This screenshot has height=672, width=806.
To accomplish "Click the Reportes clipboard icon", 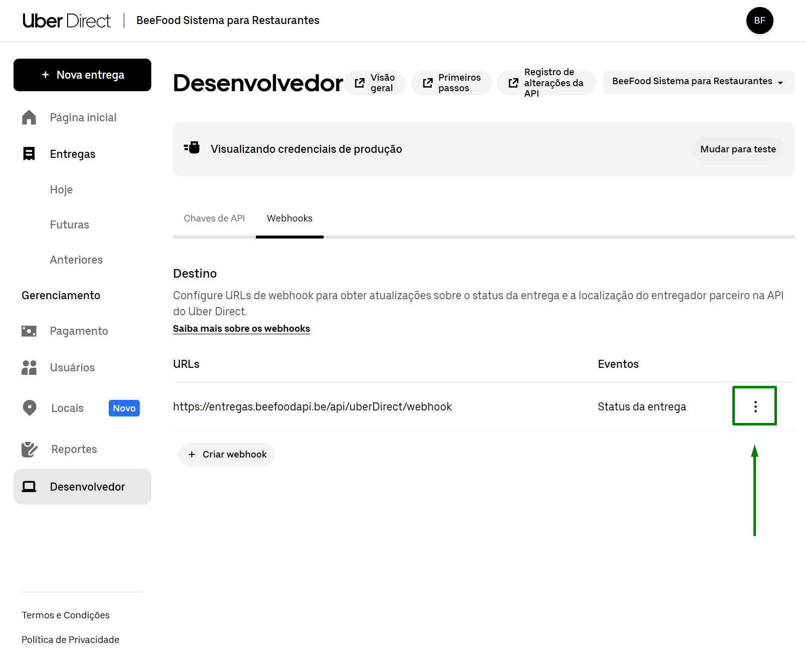I will pyautogui.click(x=30, y=449).
